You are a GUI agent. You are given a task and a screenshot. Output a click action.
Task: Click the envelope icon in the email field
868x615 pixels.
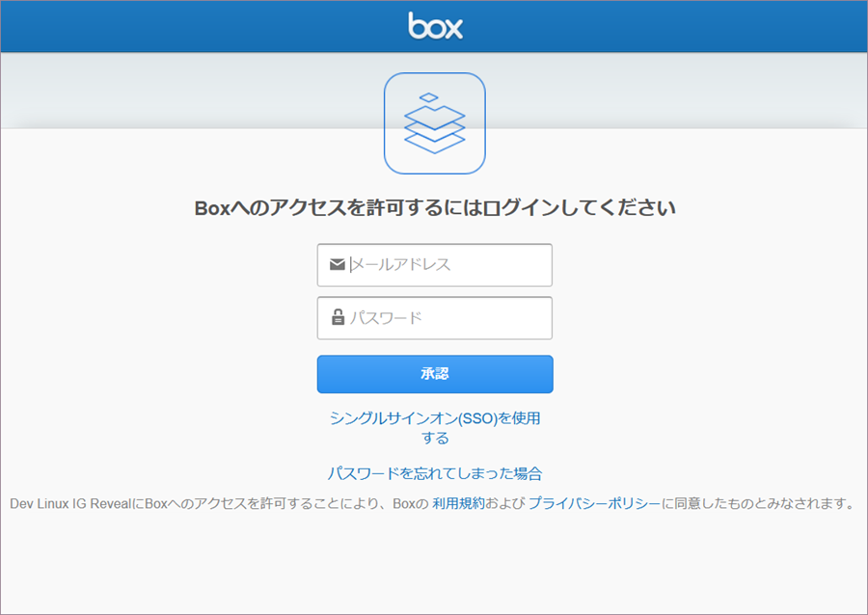pyautogui.click(x=338, y=264)
